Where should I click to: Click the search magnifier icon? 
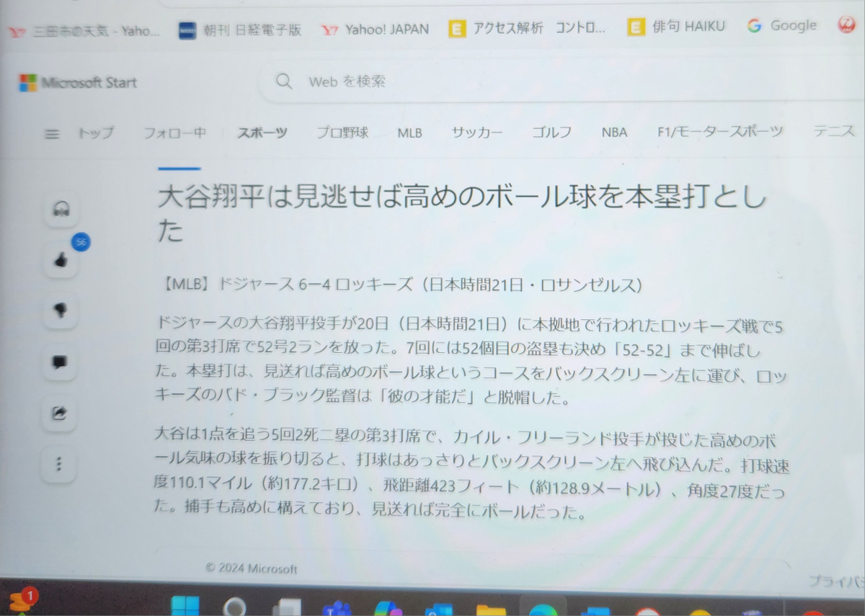[x=284, y=81]
